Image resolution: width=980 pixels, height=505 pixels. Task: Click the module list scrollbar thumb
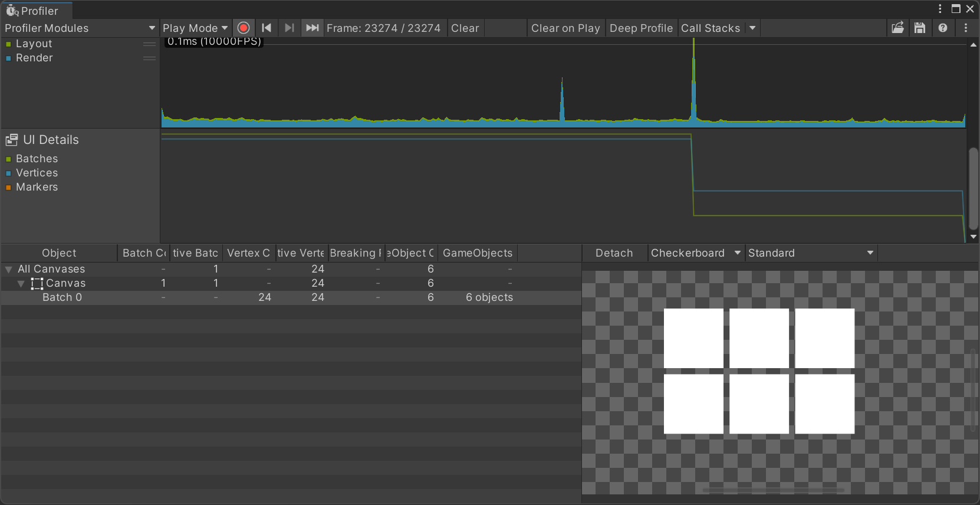coord(974,189)
